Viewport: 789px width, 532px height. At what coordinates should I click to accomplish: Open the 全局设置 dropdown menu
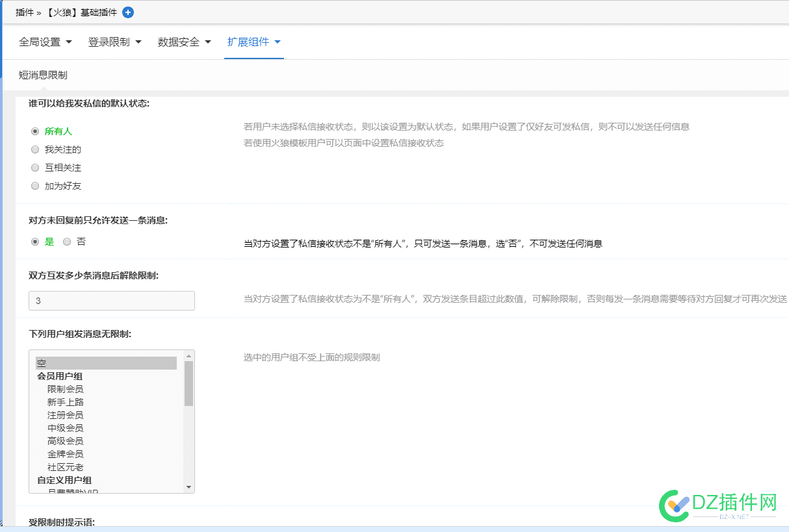45,42
